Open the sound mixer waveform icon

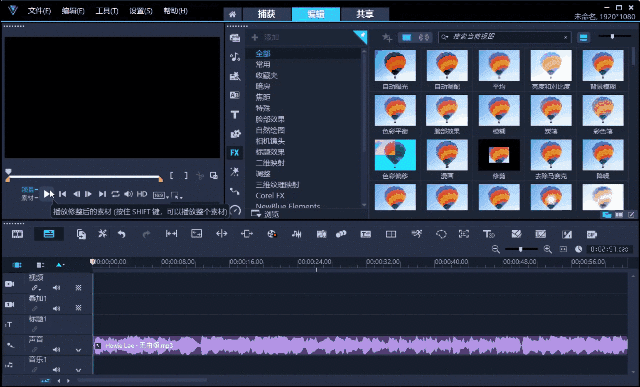point(297,234)
